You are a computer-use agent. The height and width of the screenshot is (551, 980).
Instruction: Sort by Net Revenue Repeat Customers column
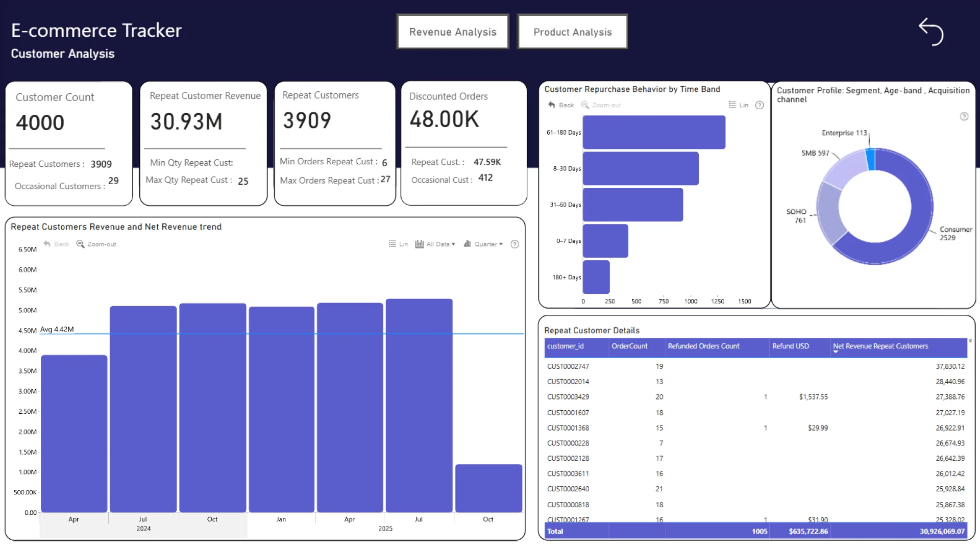click(x=880, y=346)
